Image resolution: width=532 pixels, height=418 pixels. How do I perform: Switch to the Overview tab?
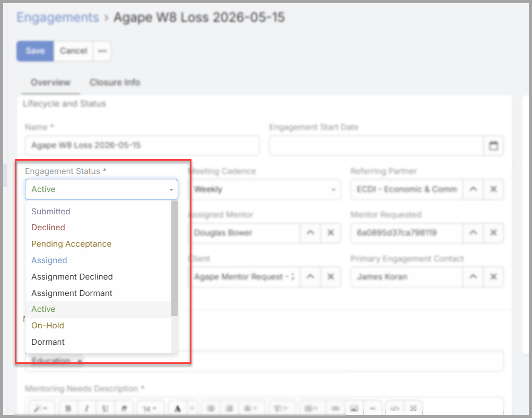pyautogui.click(x=50, y=82)
